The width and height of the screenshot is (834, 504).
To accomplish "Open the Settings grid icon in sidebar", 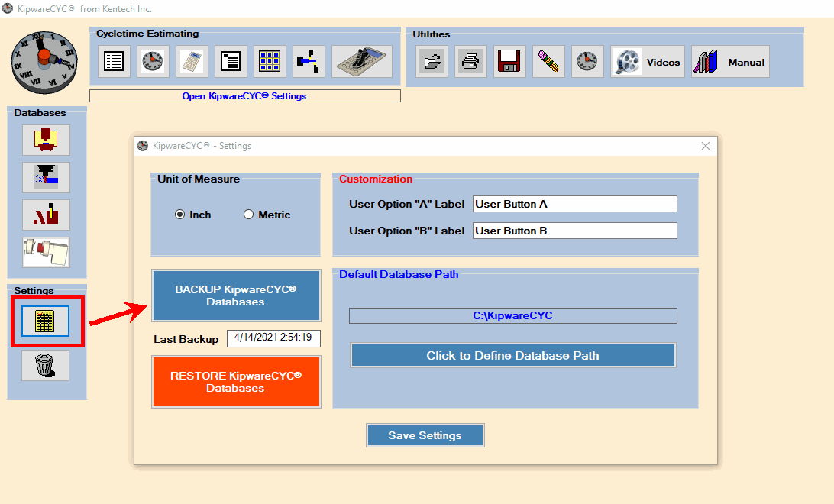I will pos(45,321).
